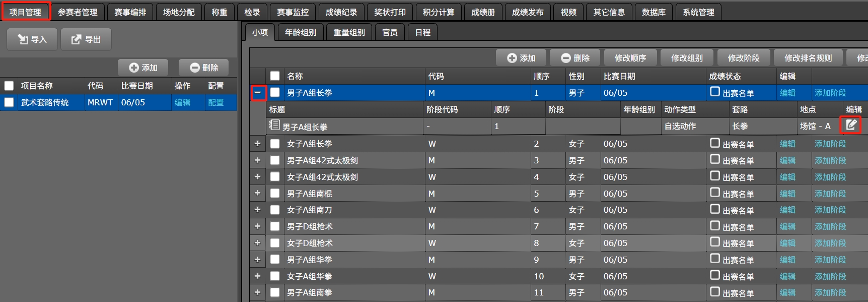Select checkbox for 男子A组长拳
This screenshot has height=302, width=868.
(274, 92)
